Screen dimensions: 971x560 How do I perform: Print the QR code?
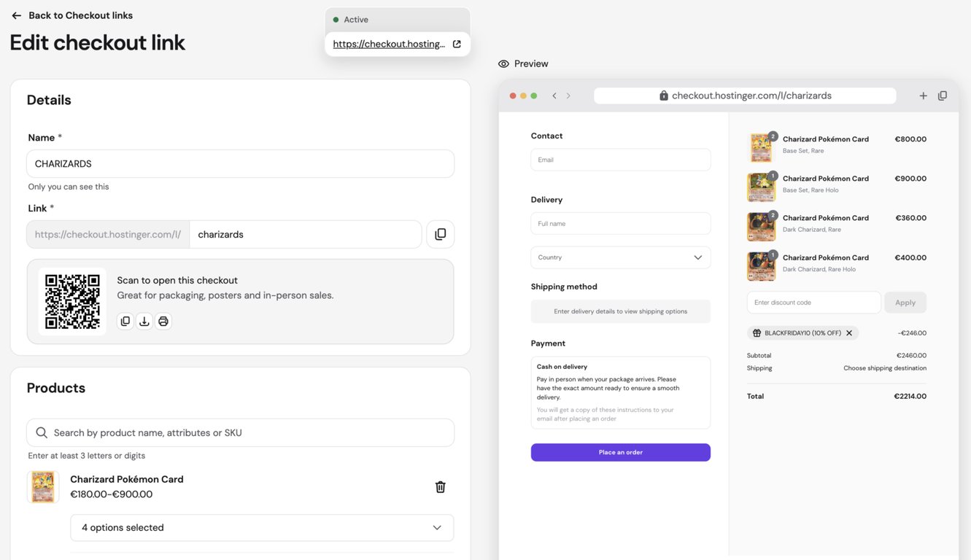(x=163, y=321)
